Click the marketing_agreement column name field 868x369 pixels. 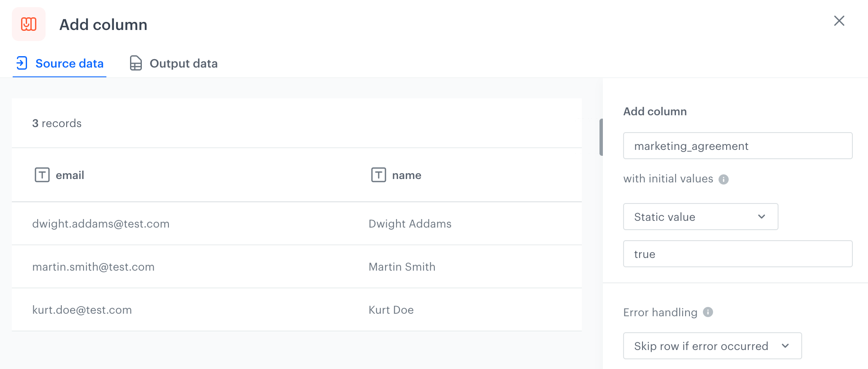tap(737, 146)
